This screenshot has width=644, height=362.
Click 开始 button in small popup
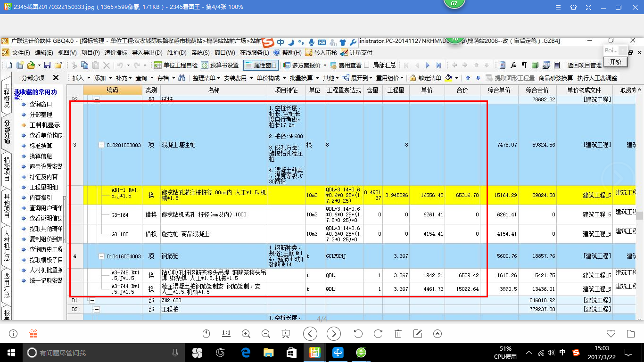coord(616,62)
